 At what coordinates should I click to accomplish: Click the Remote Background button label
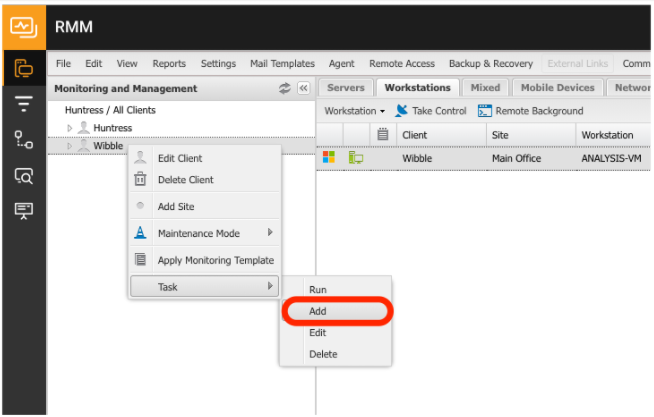[x=539, y=111]
